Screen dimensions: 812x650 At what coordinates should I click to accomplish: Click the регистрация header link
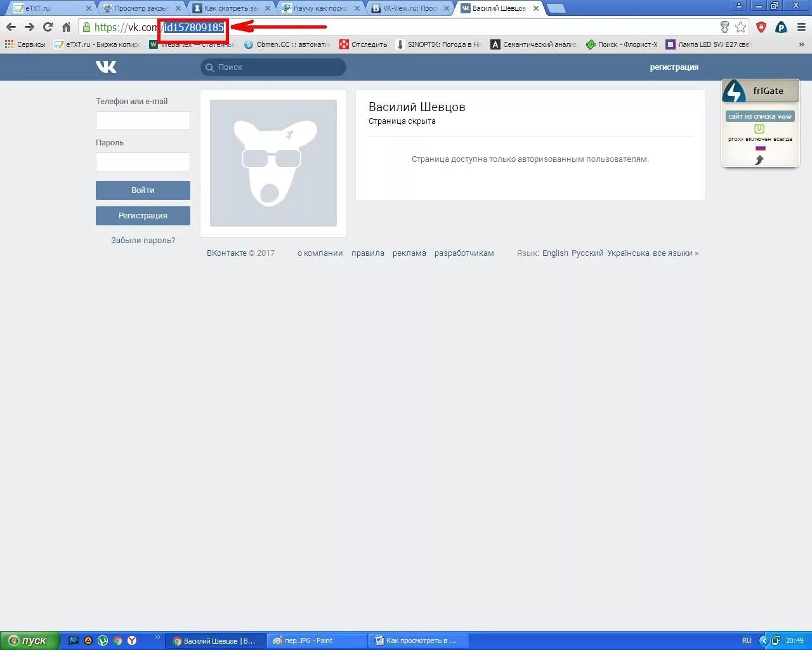(674, 67)
